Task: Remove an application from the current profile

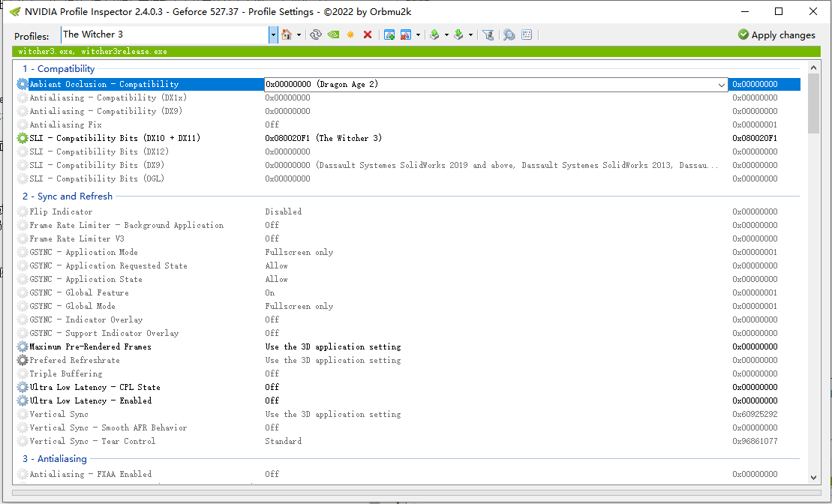Action: [406, 34]
